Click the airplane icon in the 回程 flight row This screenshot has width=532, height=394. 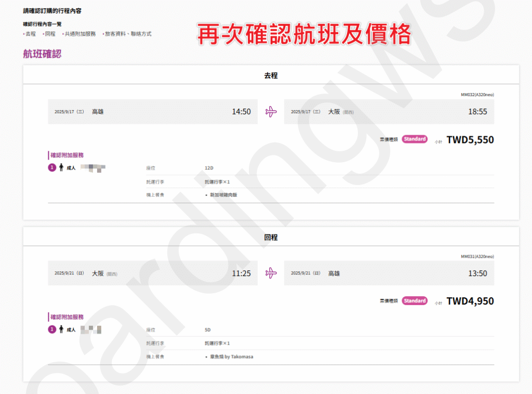[x=271, y=273]
